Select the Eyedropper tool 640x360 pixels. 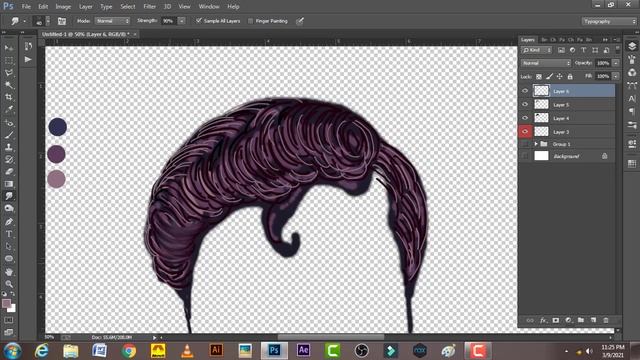click(x=9, y=109)
